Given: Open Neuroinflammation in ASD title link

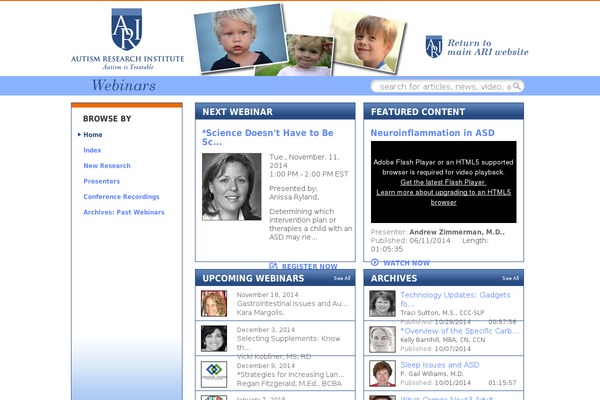Looking at the screenshot, I should tap(432, 133).
